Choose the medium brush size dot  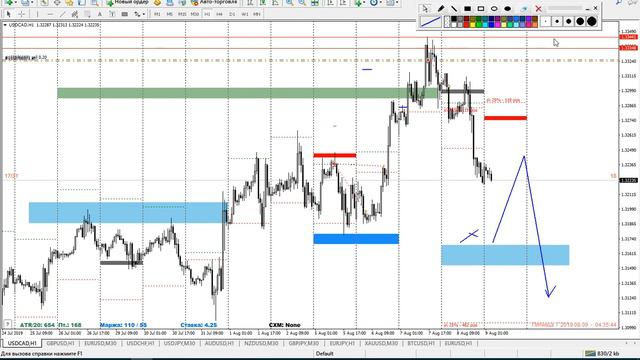click(569, 22)
